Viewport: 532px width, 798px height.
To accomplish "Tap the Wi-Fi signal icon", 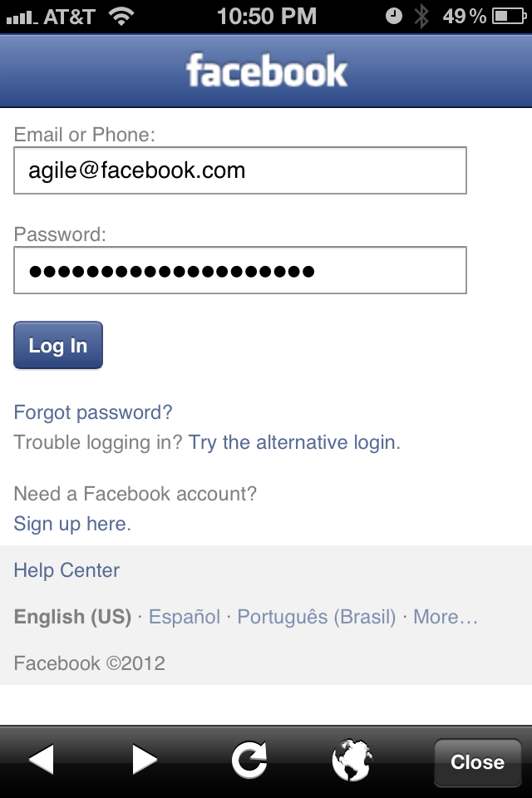I will pos(121,16).
